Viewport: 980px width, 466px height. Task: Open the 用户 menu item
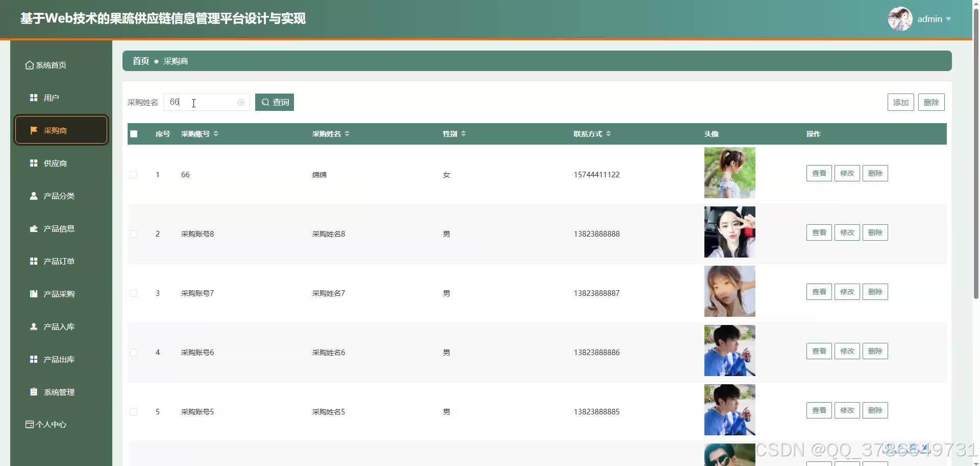[61, 98]
